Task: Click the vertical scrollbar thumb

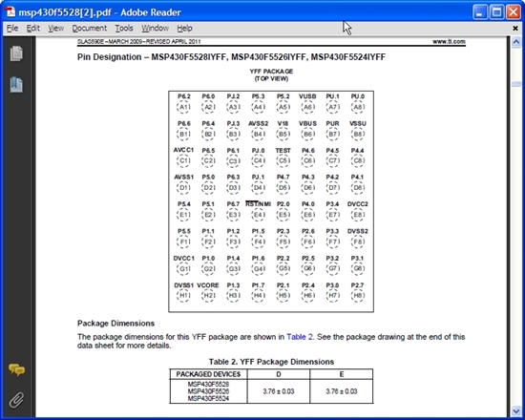Action: (516, 84)
